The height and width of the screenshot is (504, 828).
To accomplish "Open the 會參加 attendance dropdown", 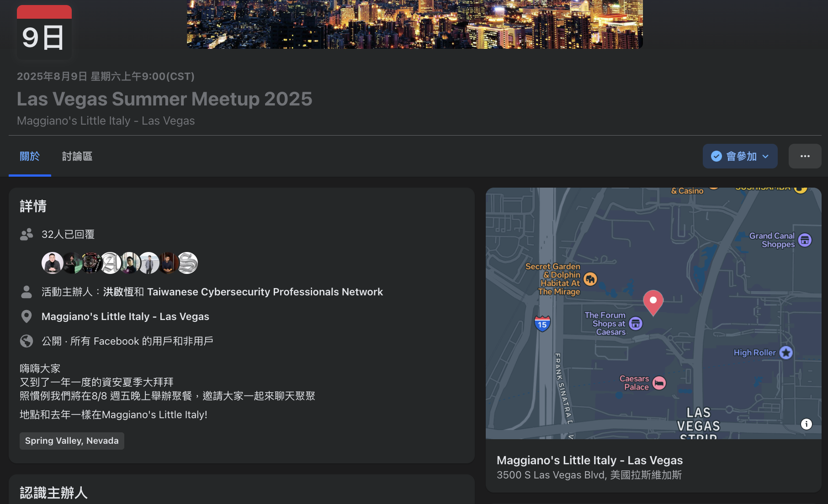I will (740, 156).
